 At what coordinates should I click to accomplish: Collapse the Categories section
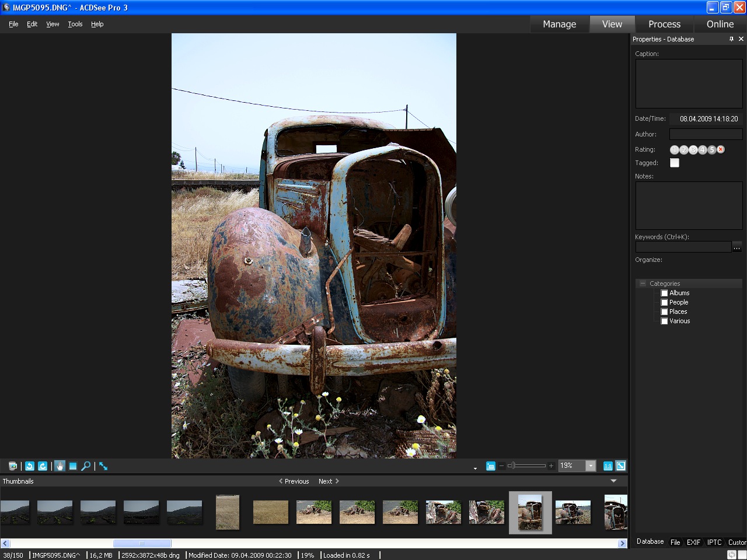point(642,283)
